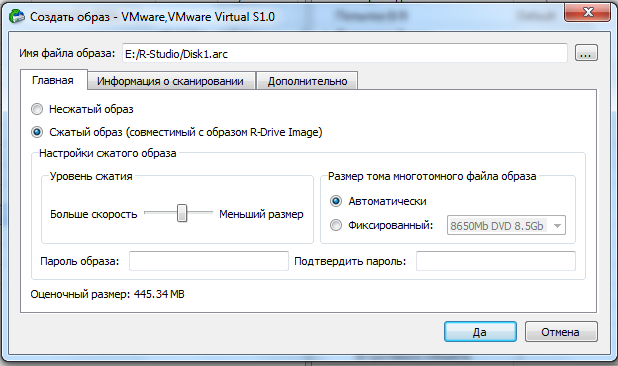Click the Меньший размер label
Image resolution: width=618 pixels, height=366 pixels.
click(261, 214)
